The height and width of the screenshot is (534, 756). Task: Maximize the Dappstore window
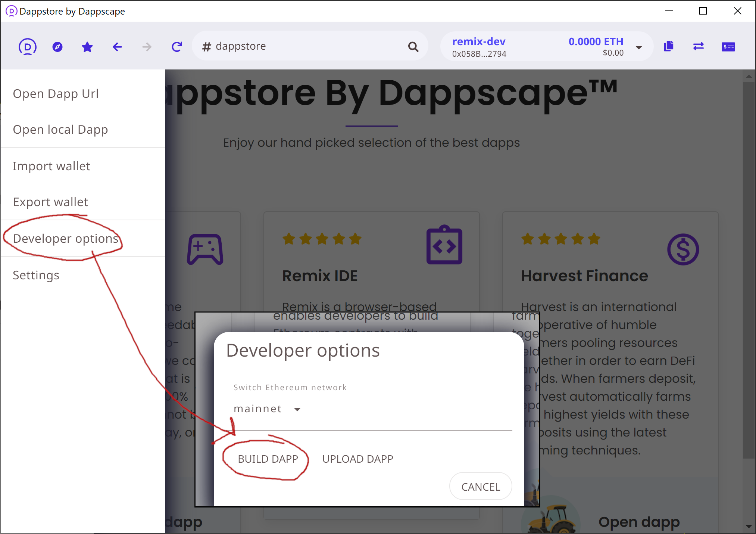tap(703, 11)
